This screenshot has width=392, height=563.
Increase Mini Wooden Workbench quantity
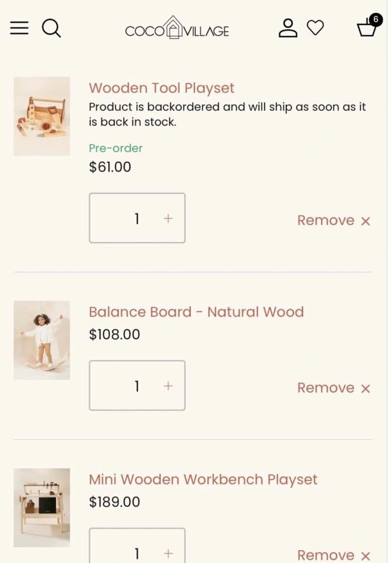168,553
